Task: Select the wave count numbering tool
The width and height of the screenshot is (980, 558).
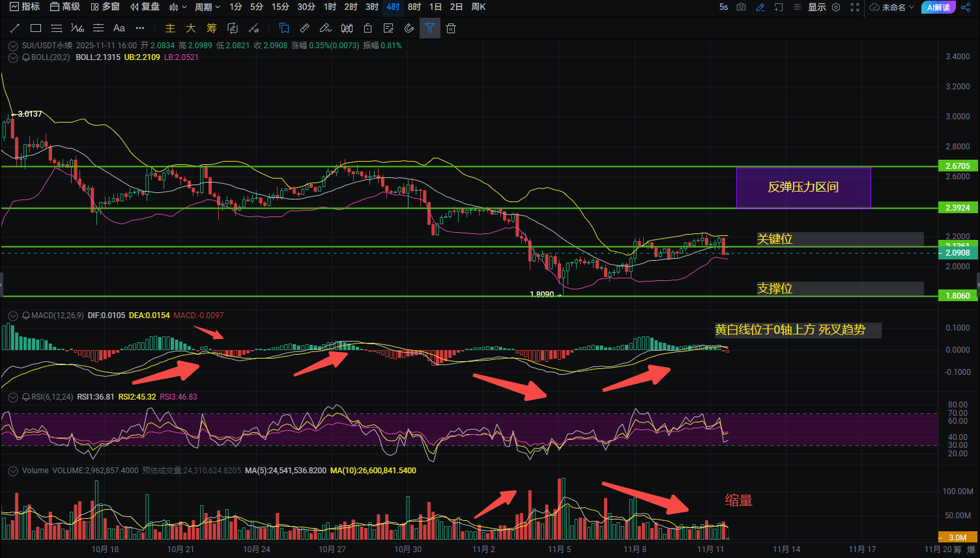Action: pos(78,28)
